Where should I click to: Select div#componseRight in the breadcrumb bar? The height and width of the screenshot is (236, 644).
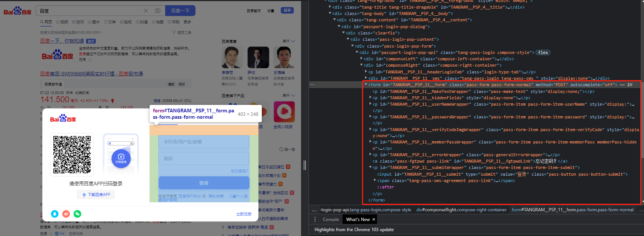point(461,210)
